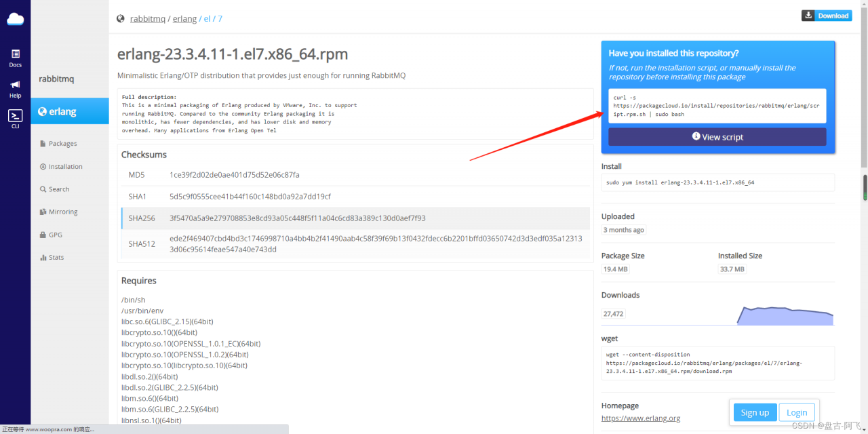Click the libcrypto.so.10(OPENSSL_1.0.2)(64bit) requirement
The width and height of the screenshot is (868, 434).
[x=185, y=355]
